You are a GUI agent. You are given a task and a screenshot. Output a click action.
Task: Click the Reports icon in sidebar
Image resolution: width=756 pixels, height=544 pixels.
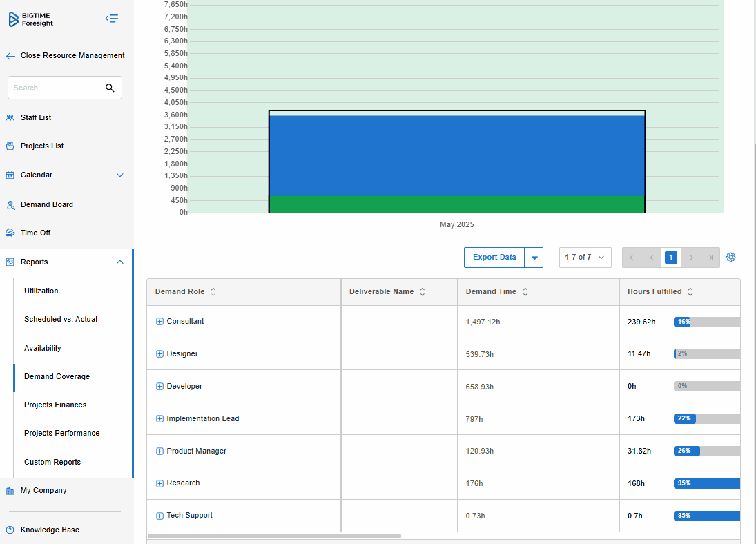point(10,262)
